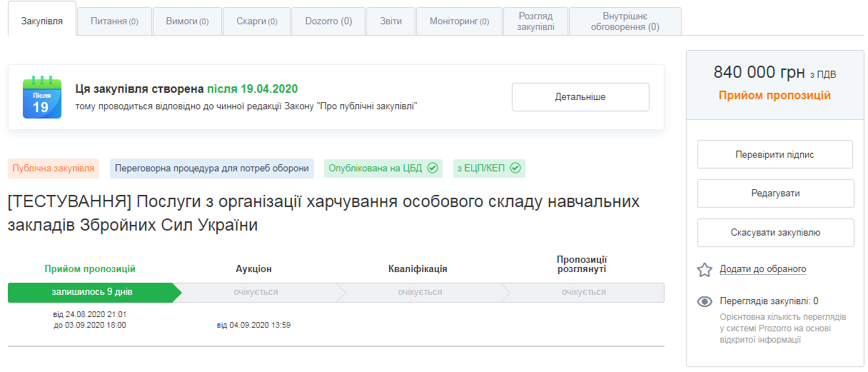Screen dimensions: 868x372
Task: Click Перевірити підпис button
Action: point(774,154)
